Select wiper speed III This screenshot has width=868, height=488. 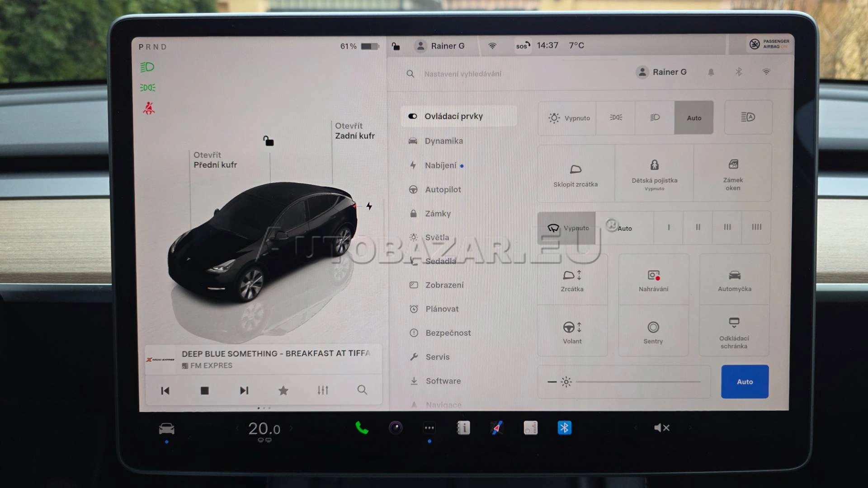(727, 228)
